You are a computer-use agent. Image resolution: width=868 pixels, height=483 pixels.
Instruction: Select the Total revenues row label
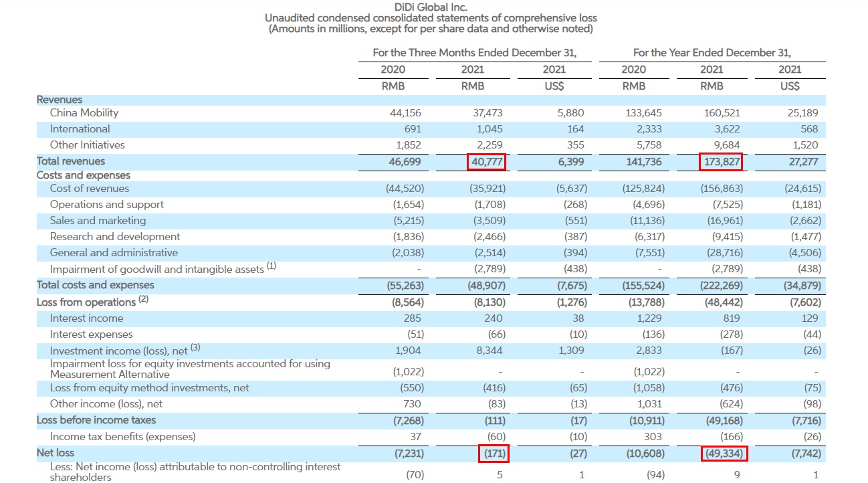(71, 161)
